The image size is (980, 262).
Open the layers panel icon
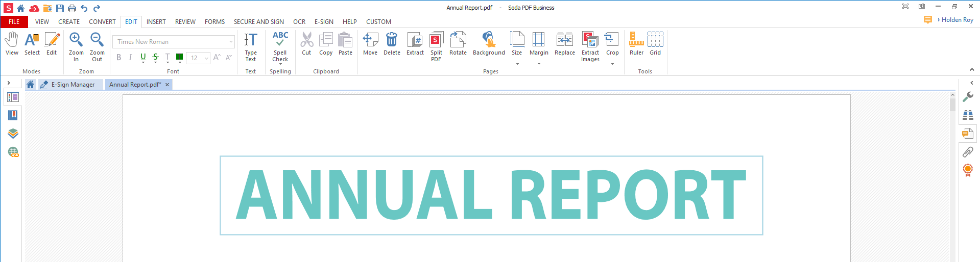(x=13, y=134)
